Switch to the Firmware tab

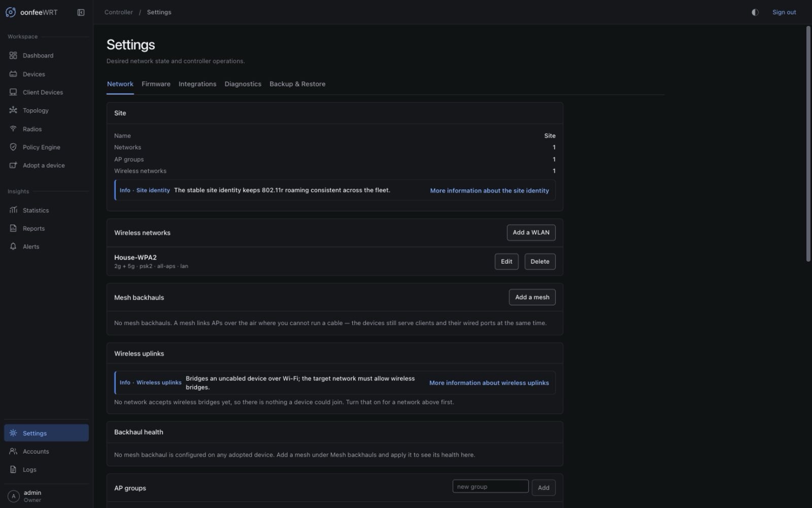(x=156, y=84)
